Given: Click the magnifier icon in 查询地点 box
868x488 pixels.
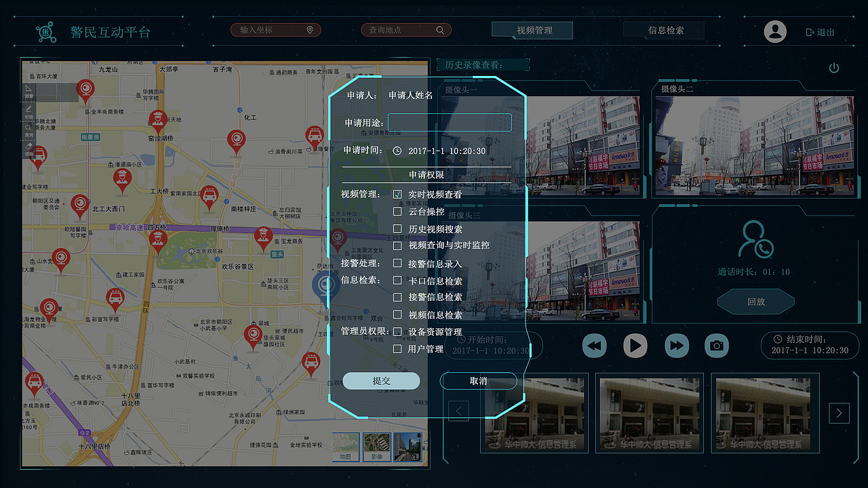Looking at the screenshot, I should click(440, 30).
